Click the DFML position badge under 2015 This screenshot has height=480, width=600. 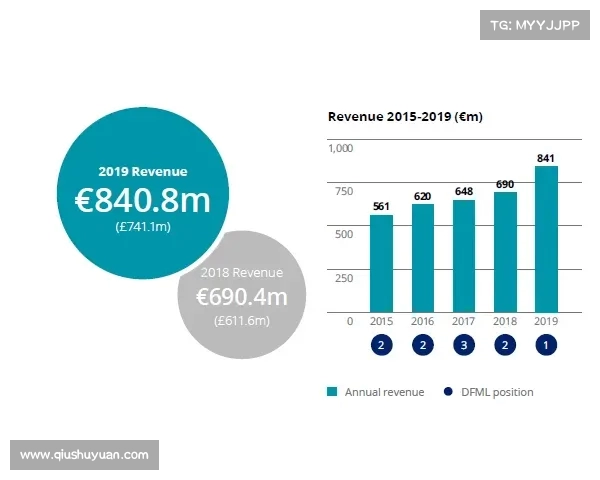coord(381,345)
